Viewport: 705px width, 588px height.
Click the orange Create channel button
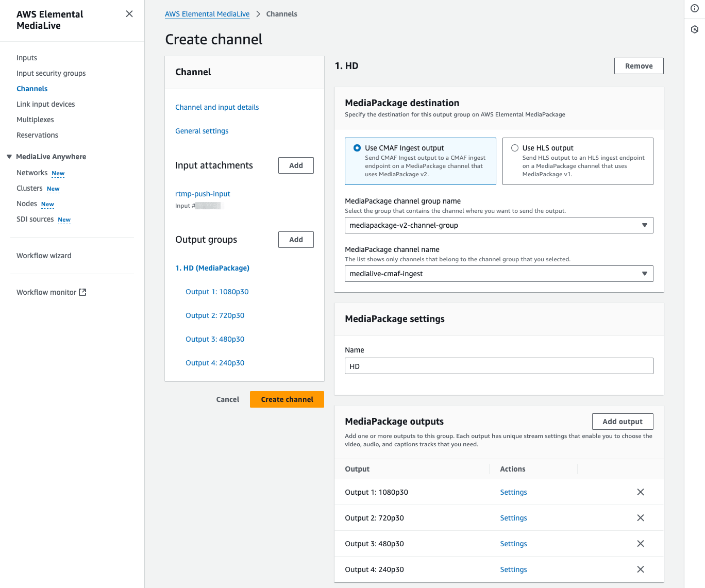(287, 399)
